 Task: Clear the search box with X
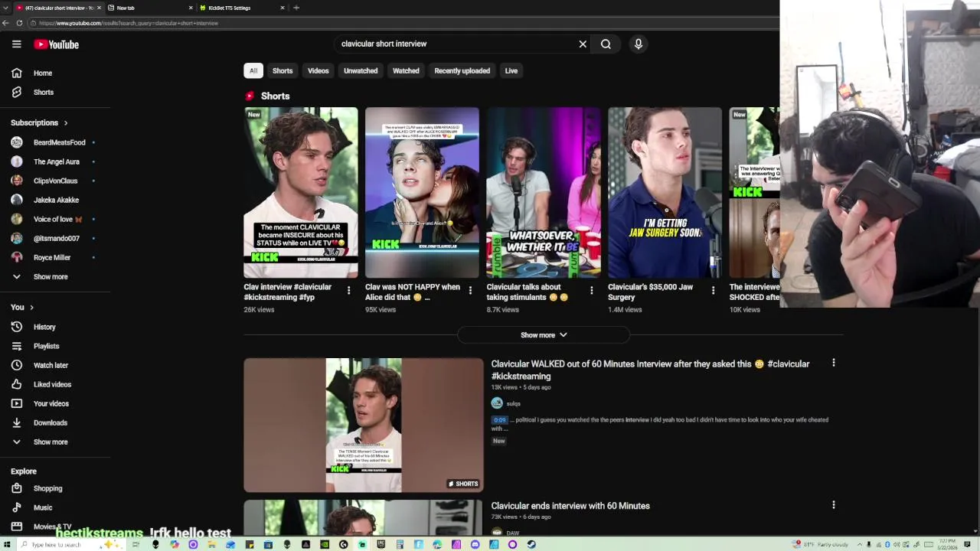click(x=583, y=44)
